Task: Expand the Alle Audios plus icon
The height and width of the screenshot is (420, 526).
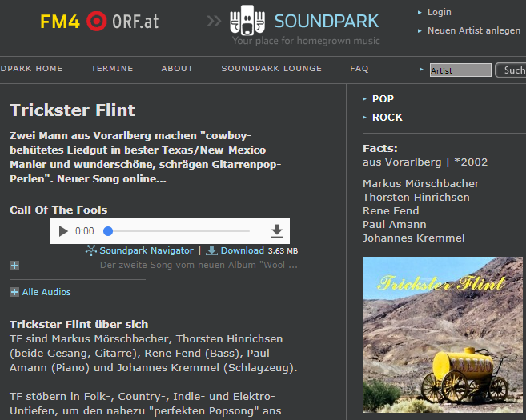Action: [14, 292]
